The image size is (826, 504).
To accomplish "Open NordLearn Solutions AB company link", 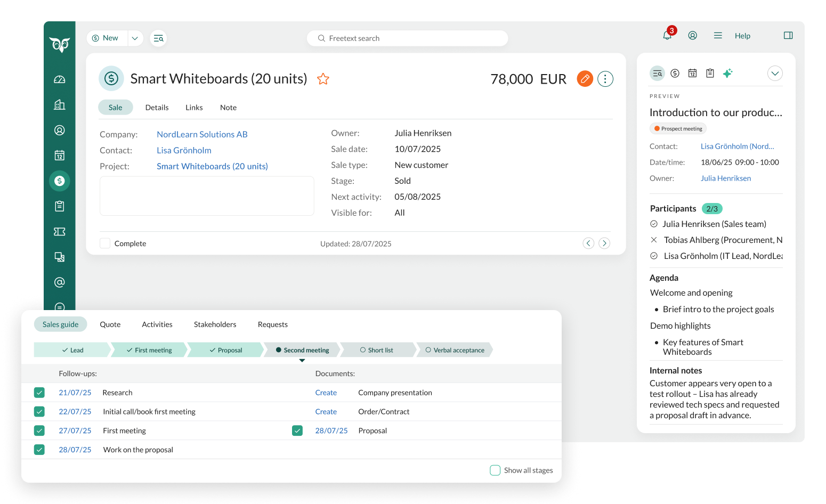I will click(x=202, y=134).
